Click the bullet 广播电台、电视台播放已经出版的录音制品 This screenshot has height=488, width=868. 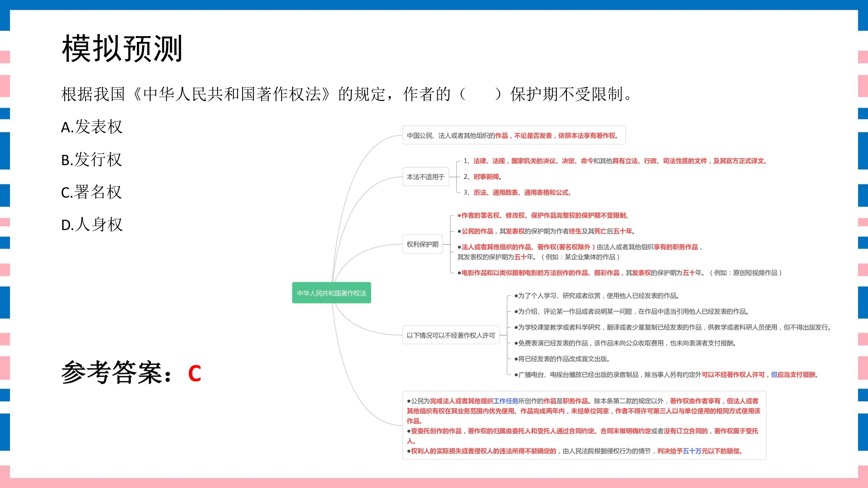point(666,375)
